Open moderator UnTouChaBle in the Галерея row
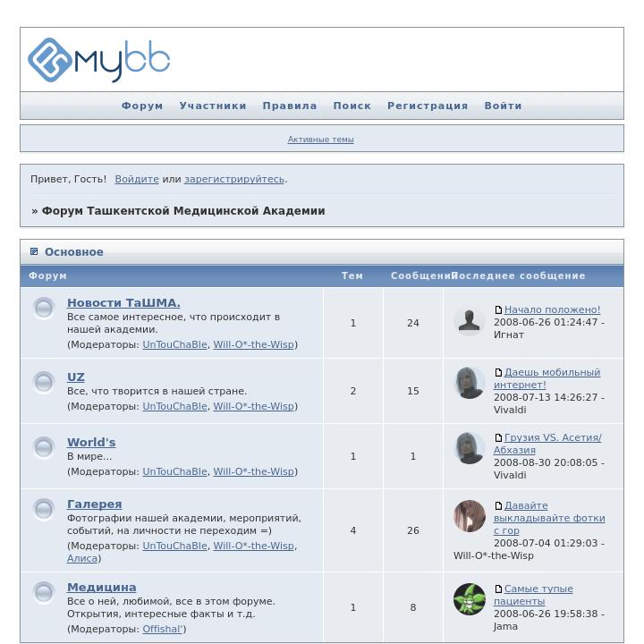 tap(174, 546)
